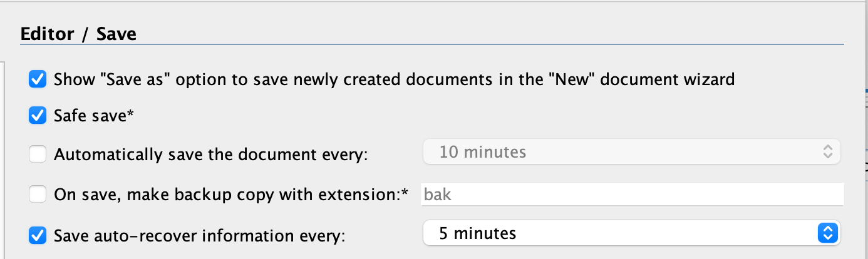Uncheck the Show "Save as" option checkbox
Viewport: 868px width, 259px height.
click(x=38, y=79)
